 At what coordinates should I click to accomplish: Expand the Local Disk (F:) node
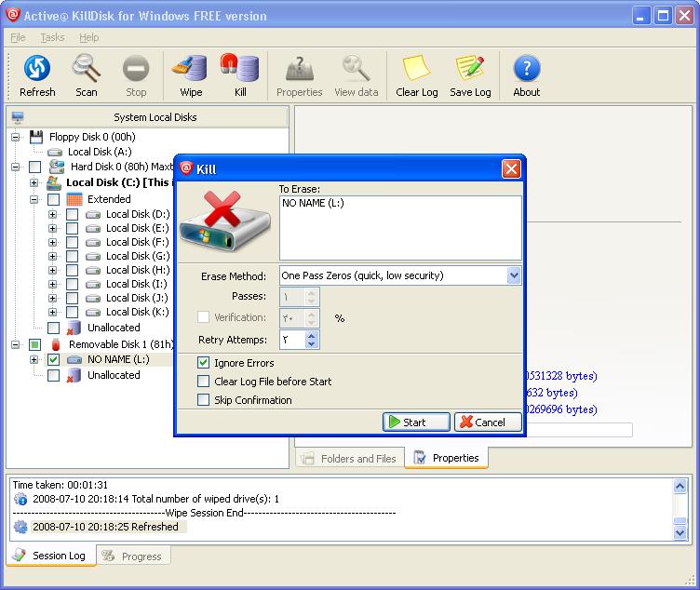coord(53,242)
